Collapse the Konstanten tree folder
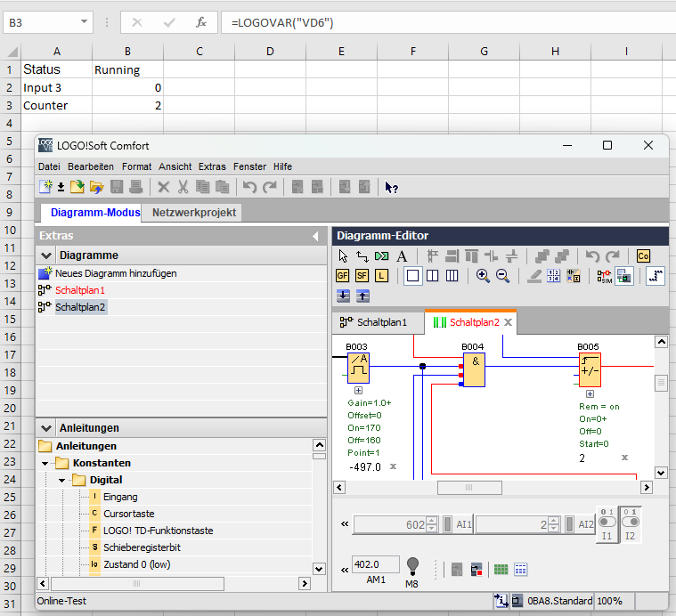The width and height of the screenshot is (676, 616). [45, 463]
